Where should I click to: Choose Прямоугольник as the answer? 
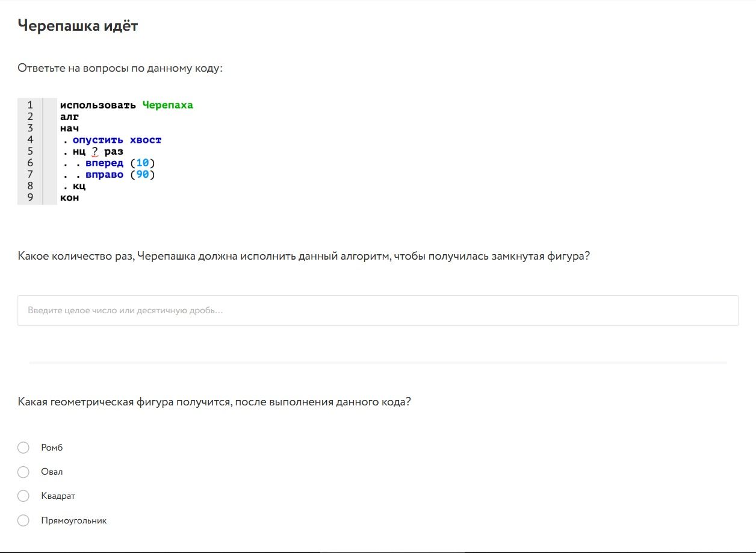click(x=23, y=520)
